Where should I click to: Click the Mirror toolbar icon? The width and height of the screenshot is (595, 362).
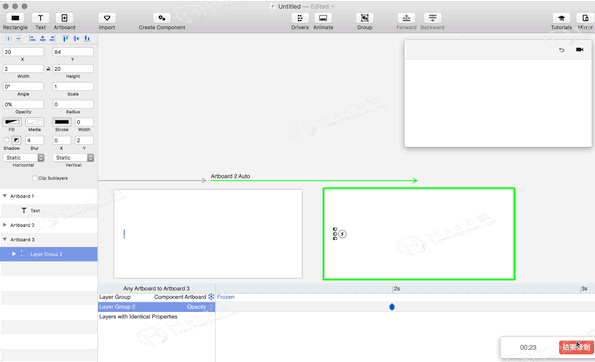(585, 18)
